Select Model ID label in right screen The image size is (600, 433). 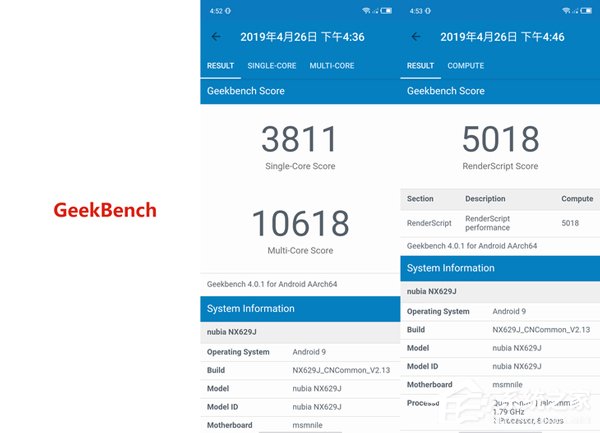pos(422,366)
